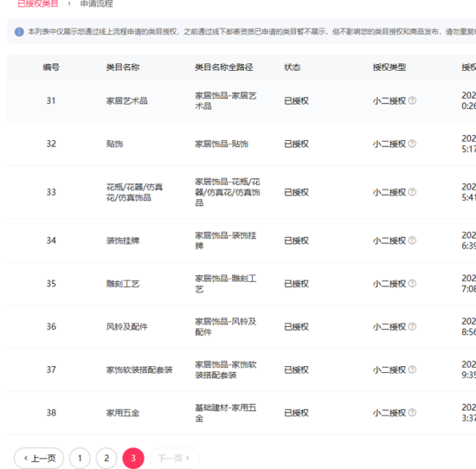Click the 状态 column header
476x469 pixels.
[x=292, y=67]
